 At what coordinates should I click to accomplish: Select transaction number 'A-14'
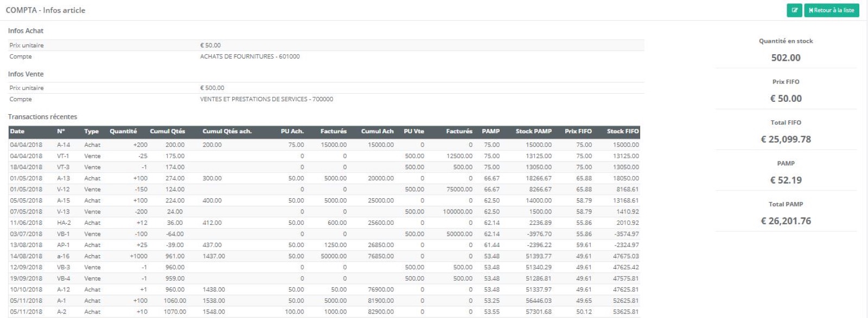(x=63, y=145)
